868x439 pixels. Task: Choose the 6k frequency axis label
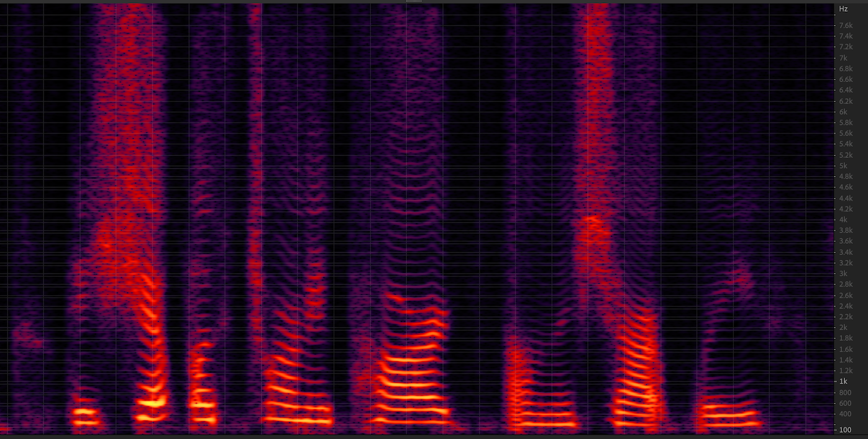coord(843,112)
